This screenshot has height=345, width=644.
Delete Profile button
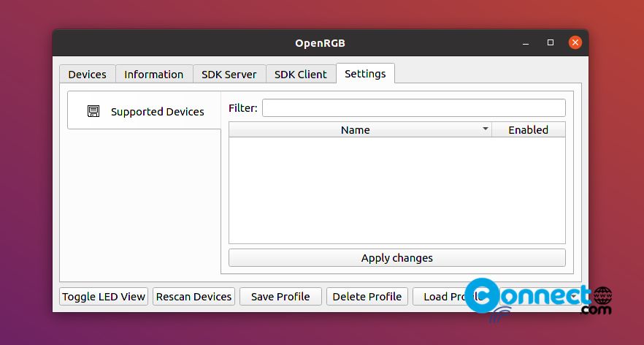367,297
